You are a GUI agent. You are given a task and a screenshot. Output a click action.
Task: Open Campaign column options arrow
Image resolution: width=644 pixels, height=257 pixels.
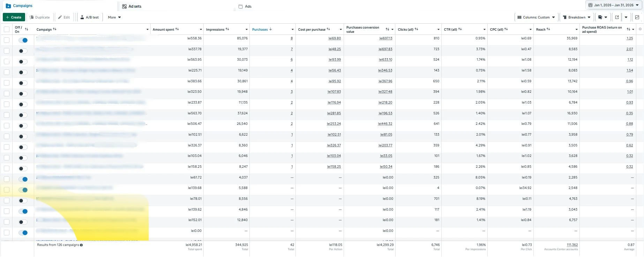(148, 30)
